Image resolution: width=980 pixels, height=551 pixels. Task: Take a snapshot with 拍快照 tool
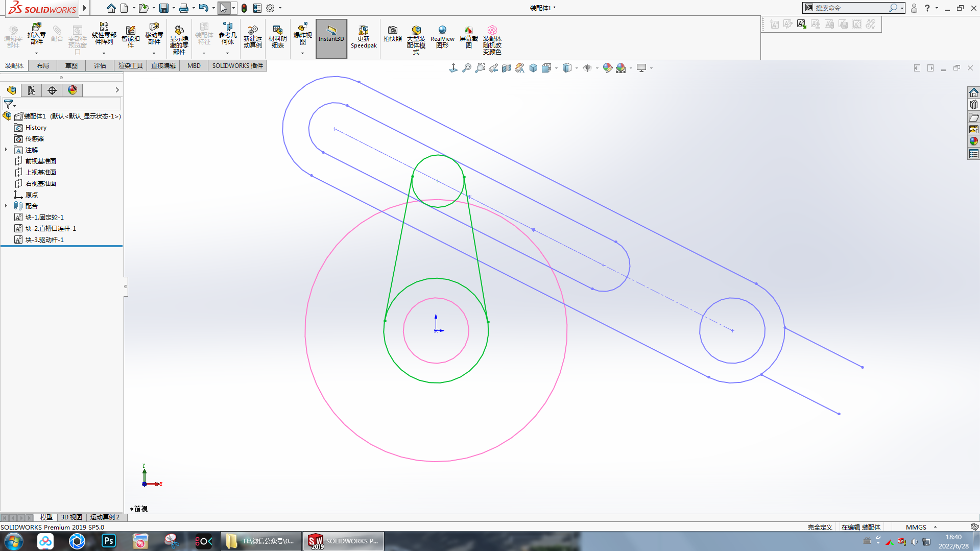(393, 35)
